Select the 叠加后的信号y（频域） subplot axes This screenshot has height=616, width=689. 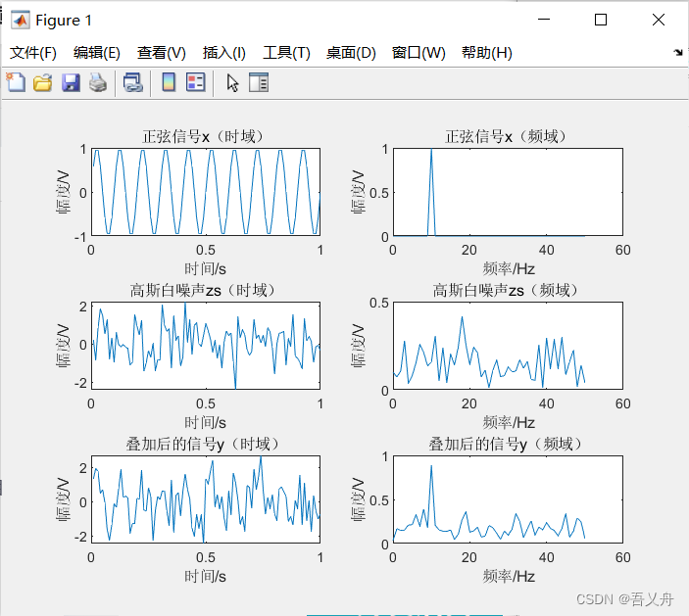pos(508,499)
